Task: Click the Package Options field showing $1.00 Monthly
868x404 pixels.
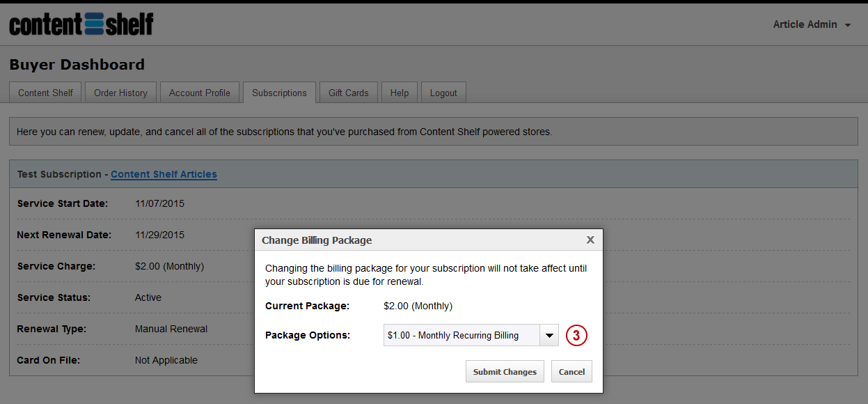Action: (462, 335)
